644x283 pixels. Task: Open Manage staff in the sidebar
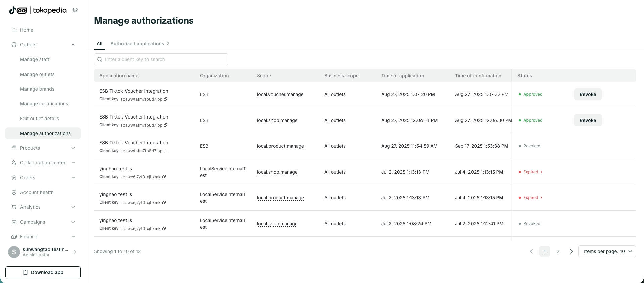(x=35, y=59)
